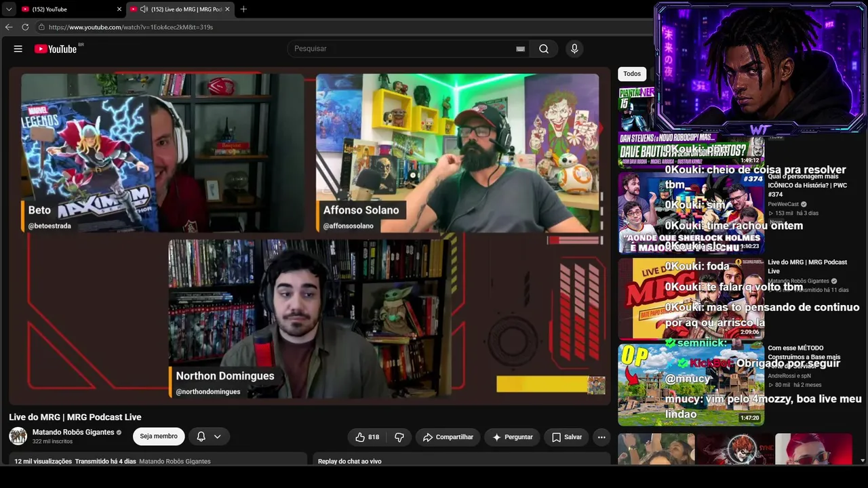This screenshot has width=868, height=488.
Task: Click the main video heading below the player
Action: (x=75, y=418)
